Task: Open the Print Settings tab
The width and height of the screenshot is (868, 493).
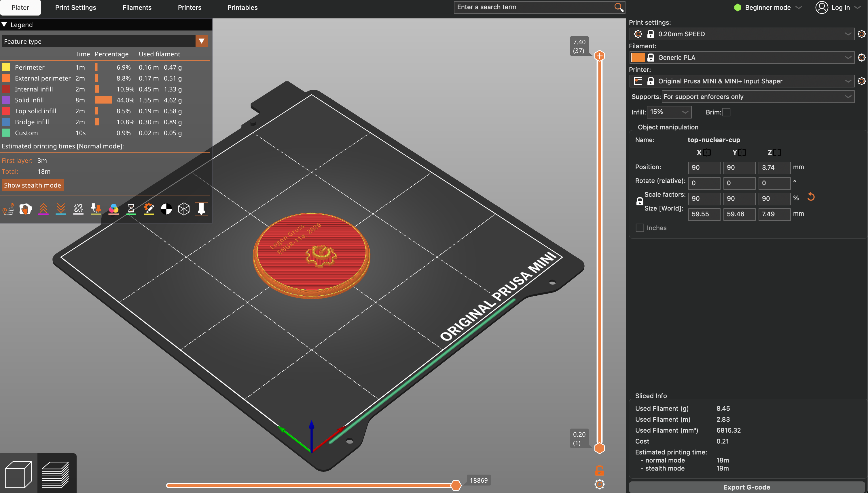Action: tap(75, 7)
